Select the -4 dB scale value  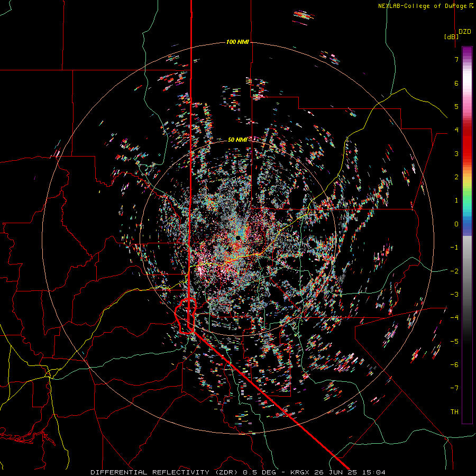(x=454, y=318)
